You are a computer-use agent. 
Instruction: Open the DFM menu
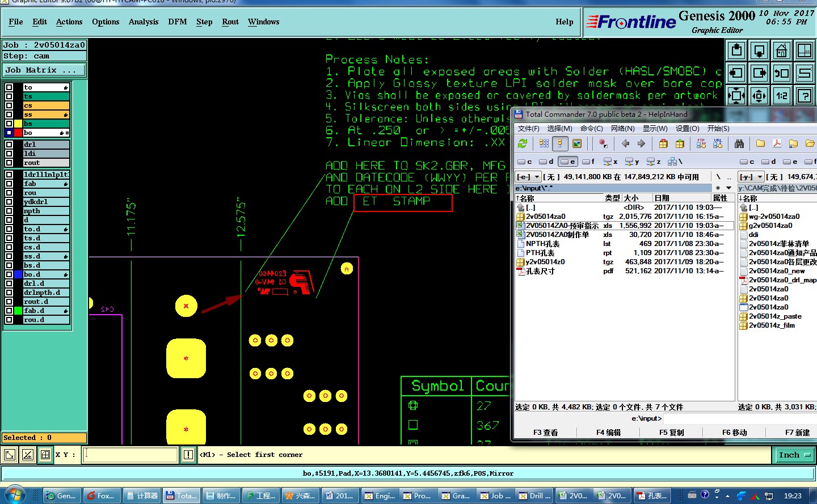pos(178,22)
